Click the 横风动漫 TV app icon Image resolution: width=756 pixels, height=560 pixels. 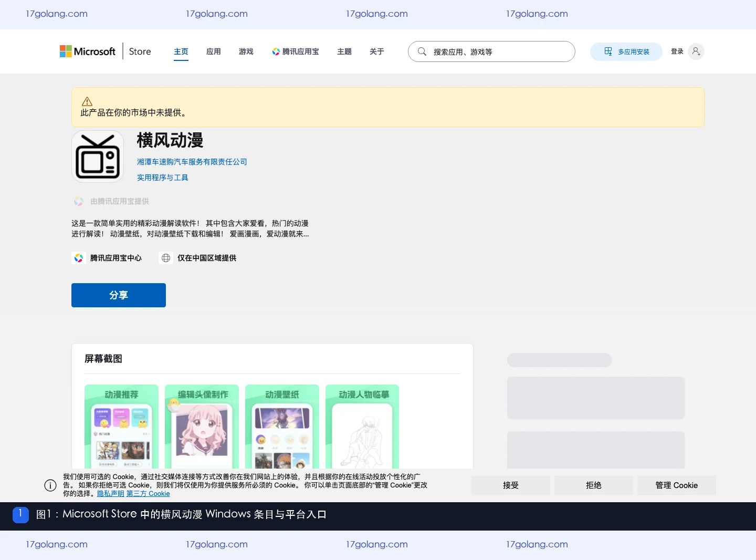pos(98,157)
